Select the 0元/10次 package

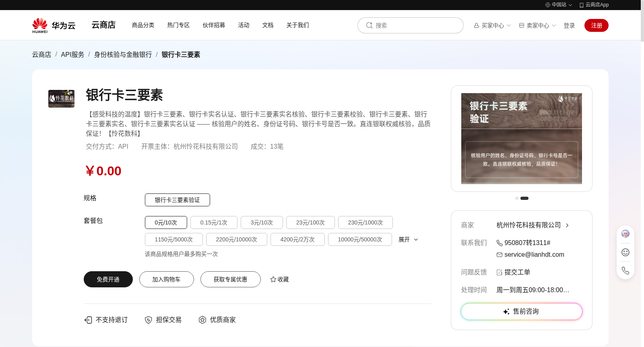[x=166, y=222]
